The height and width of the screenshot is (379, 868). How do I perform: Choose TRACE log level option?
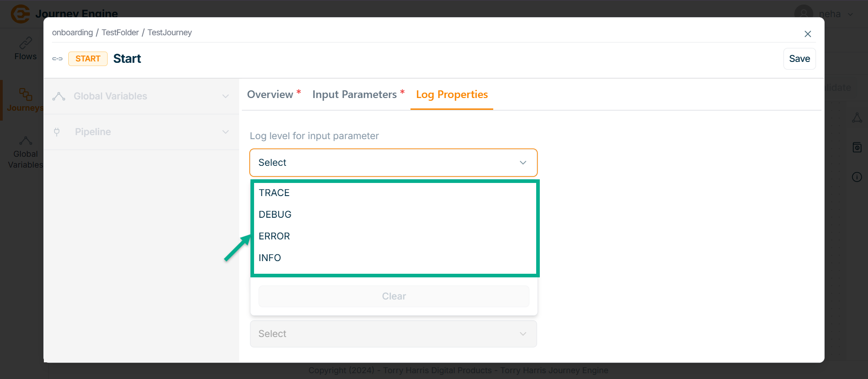pos(274,193)
